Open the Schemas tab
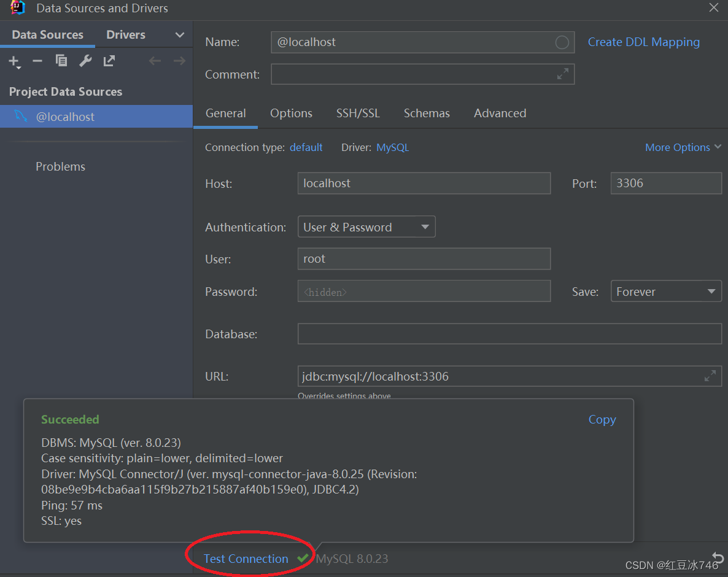Screen dimensions: 728x577 tap(427, 114)
